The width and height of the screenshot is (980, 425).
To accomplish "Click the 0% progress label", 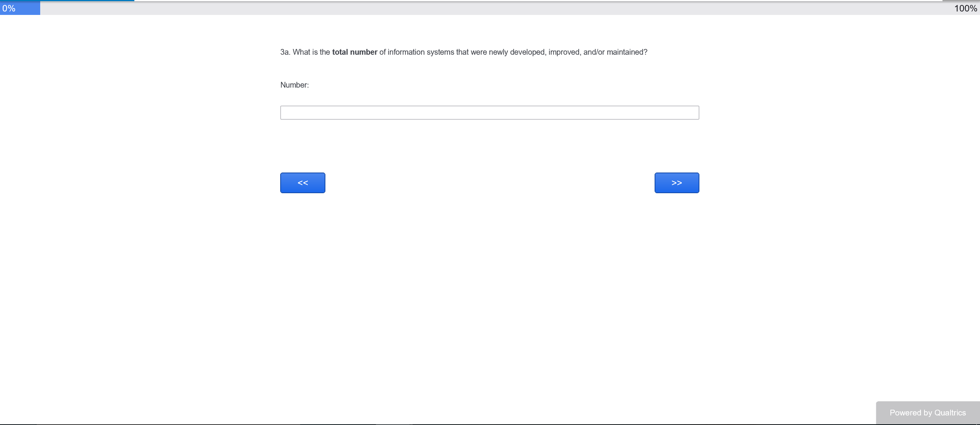I will coord(9,8).
